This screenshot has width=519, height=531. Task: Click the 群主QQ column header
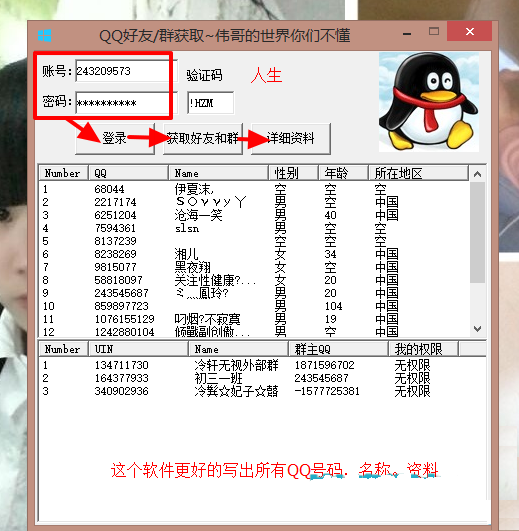pyautogui.click(x=338, y=349)
